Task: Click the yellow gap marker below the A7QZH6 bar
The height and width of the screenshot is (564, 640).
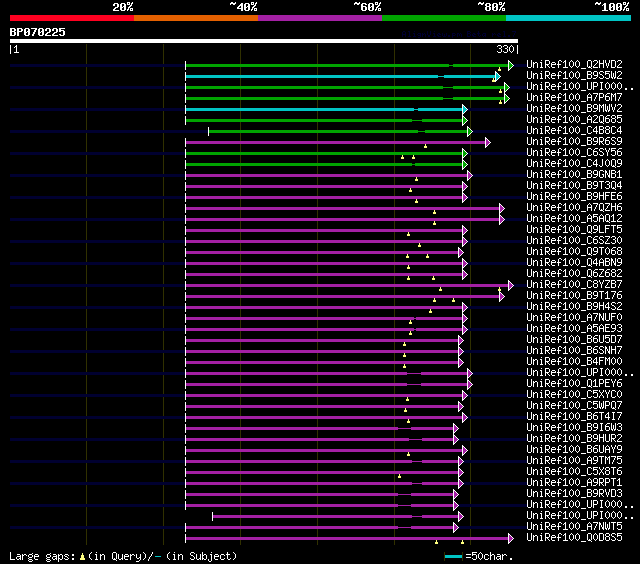Action: click(x=434, y=212)
